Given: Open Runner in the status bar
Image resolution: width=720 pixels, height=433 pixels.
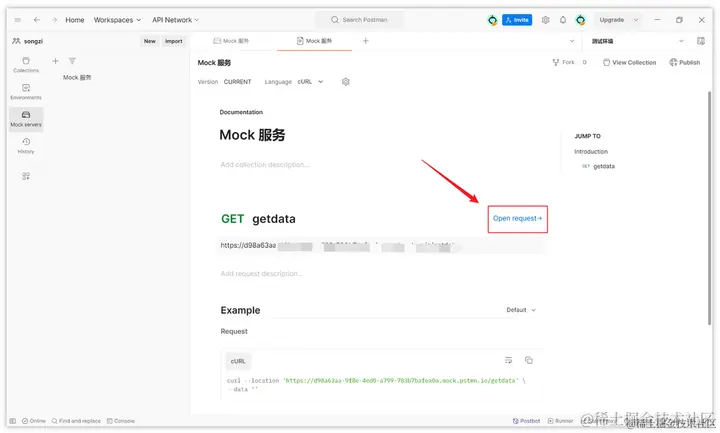Looking at the screenshot, I should tap(561, 421).
